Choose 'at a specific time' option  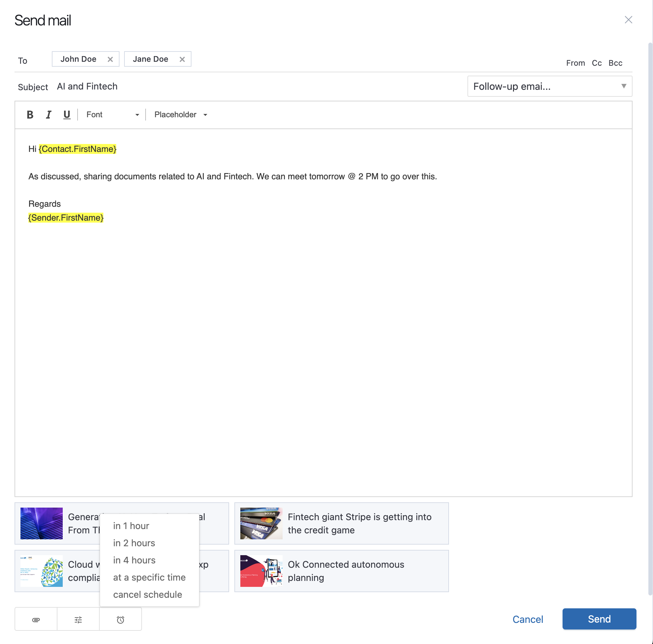(149, 577)
